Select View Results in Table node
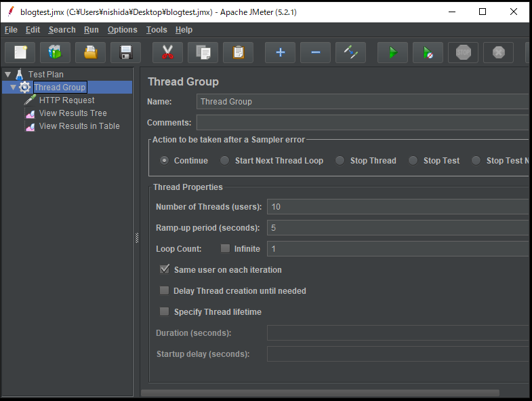This screenshot has height=401, width=532. tap(79, 126)
